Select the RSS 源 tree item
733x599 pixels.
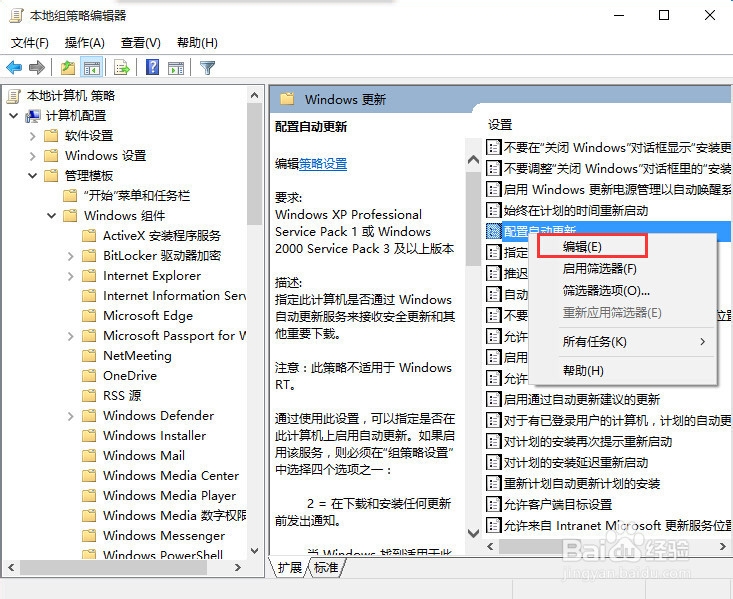[122, 396]
